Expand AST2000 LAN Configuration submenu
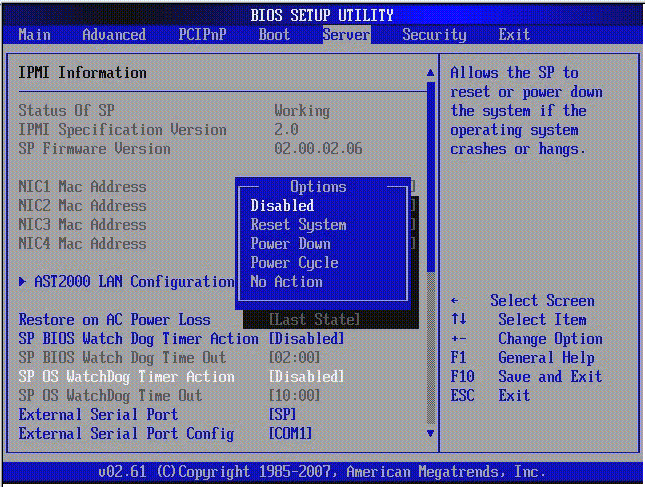The image size is (645, 487). (x=134, y=282)
